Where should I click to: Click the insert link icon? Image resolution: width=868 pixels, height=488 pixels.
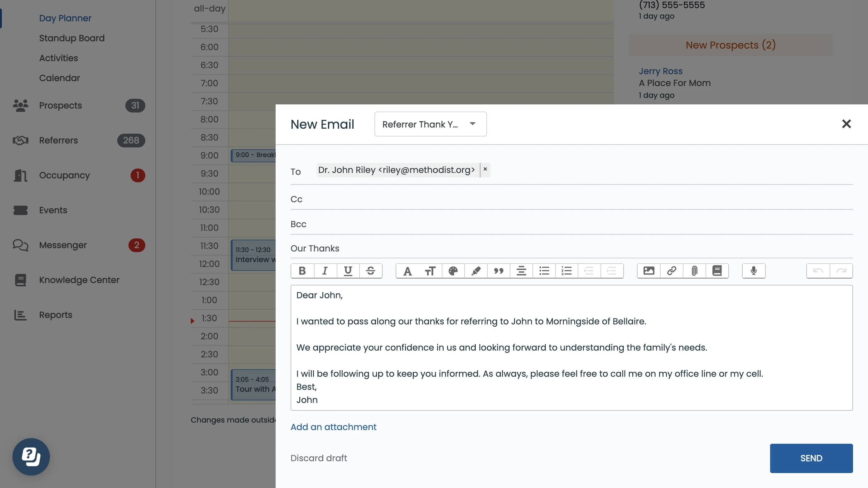672,271
